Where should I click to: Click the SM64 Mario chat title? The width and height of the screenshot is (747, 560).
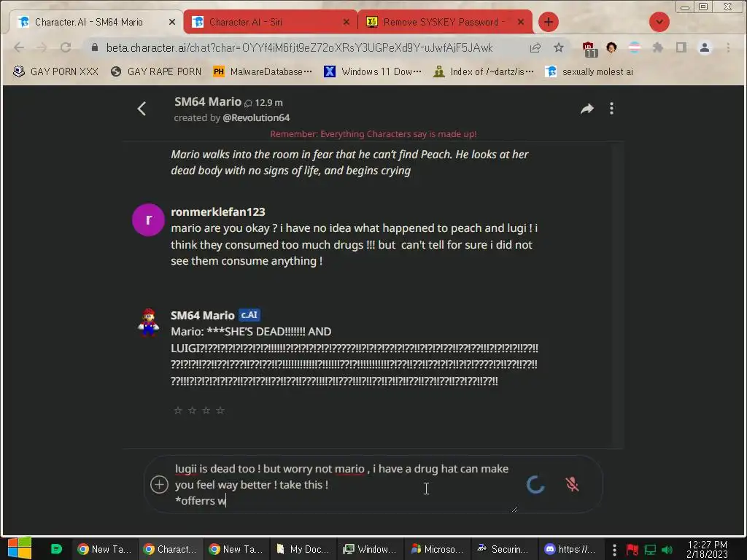pos(208,101)
